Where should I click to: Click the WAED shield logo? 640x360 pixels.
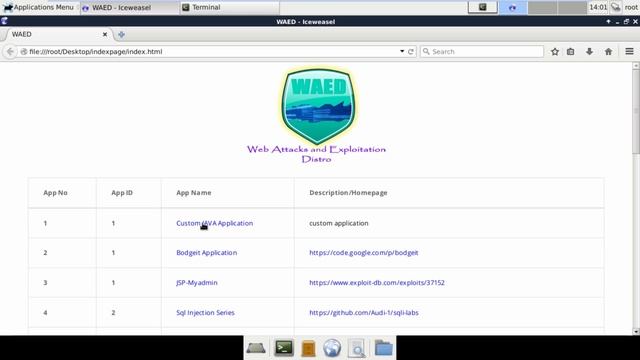tap(318, 106)
